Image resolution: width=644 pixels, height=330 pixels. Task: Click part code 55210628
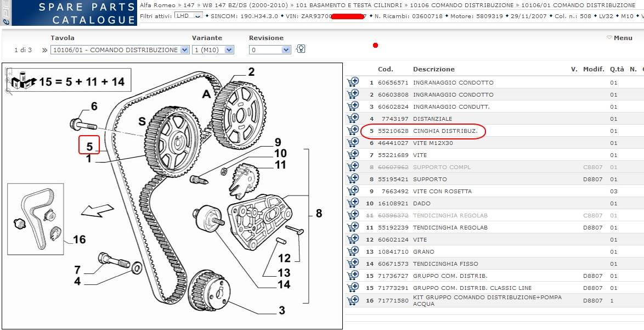coord(393,131)
